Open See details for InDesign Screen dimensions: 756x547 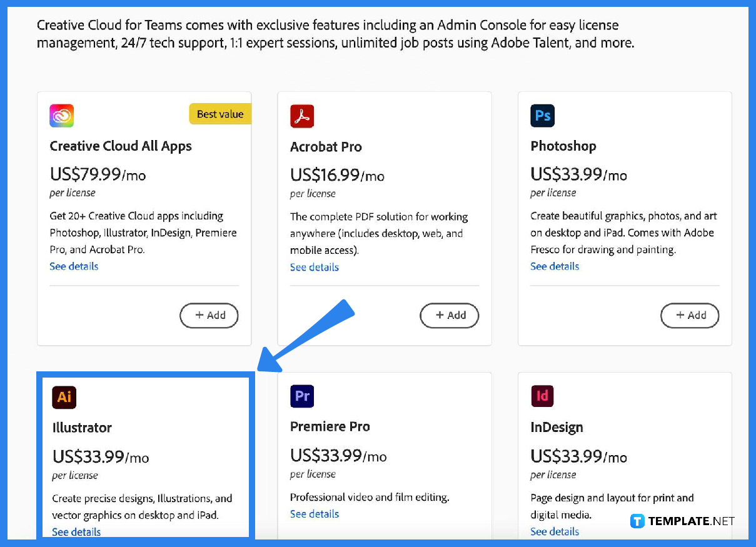pyautogui.click(x=555, y=531)
